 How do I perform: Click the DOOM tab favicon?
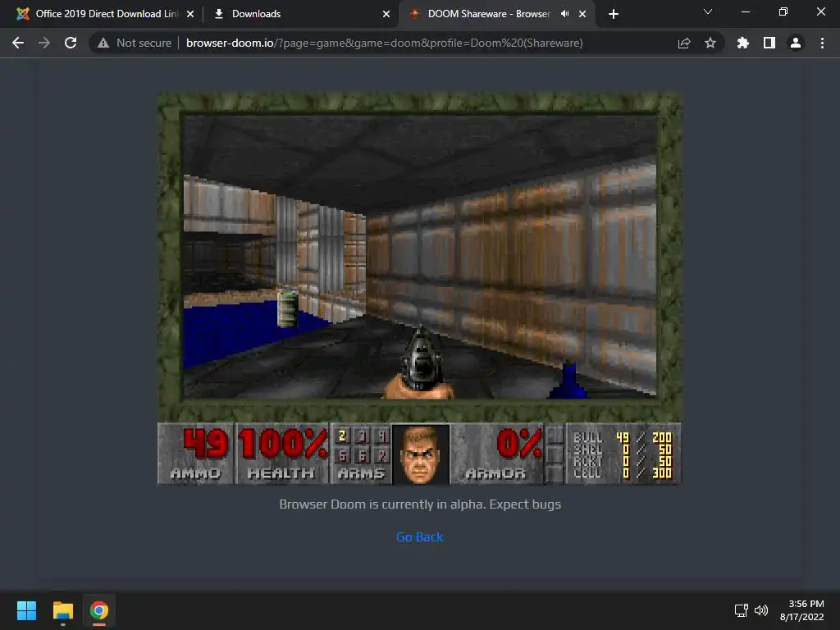pyautogui.click(x=414, y=14)
